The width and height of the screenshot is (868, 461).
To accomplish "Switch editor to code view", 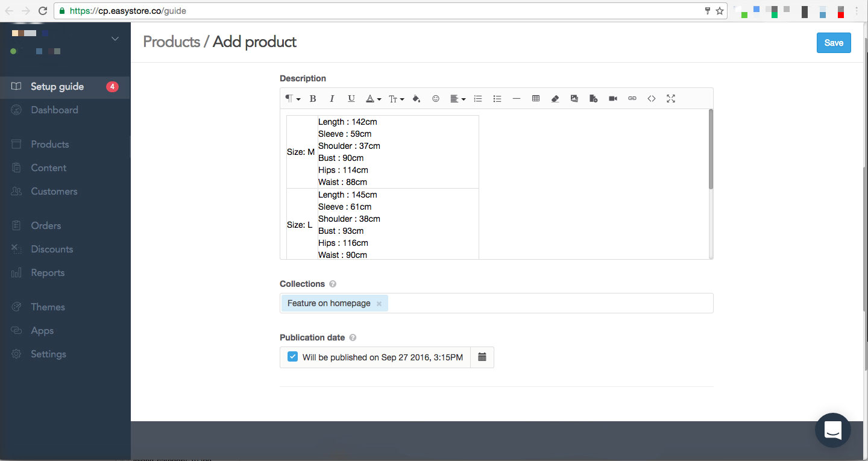I will point(652,99).
